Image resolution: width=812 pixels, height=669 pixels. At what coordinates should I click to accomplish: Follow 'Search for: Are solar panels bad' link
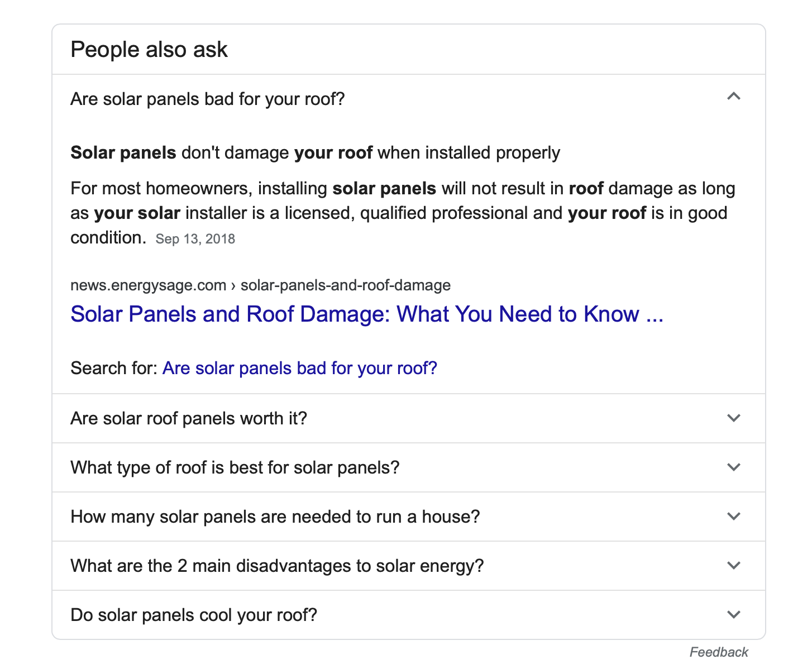(x=300, y=368)
